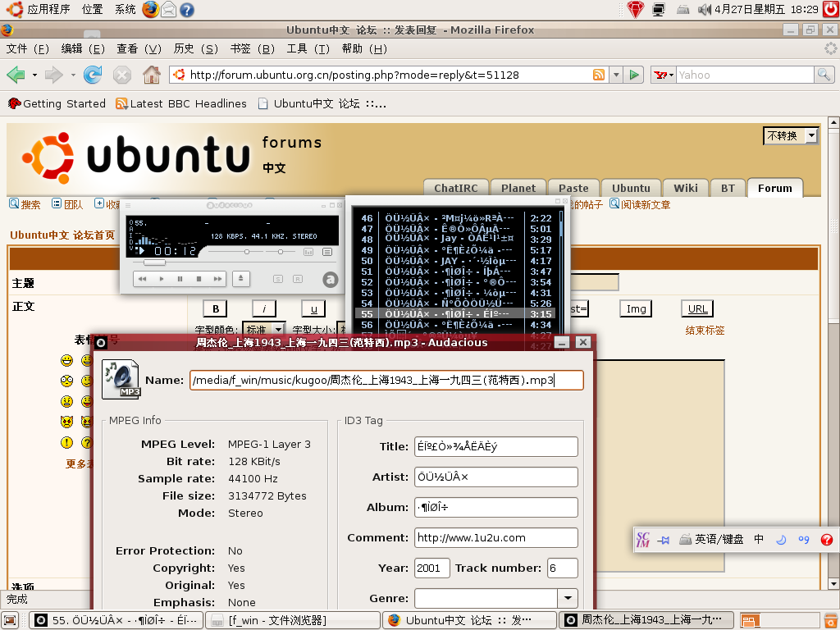Open the Forward history dropdown arrow

[x=73, y=75]
